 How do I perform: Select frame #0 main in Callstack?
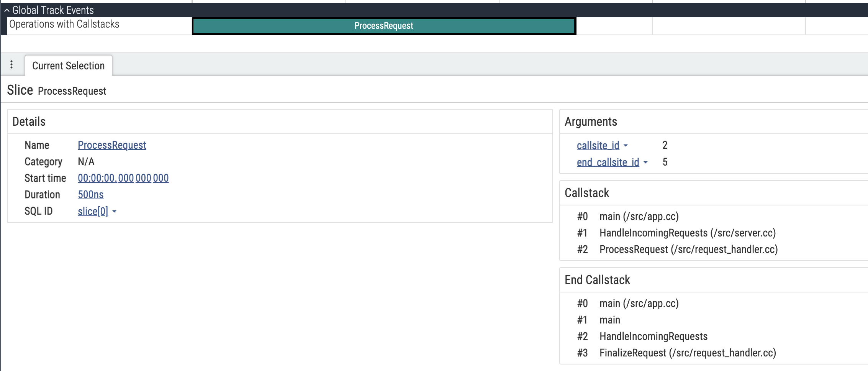639,216
